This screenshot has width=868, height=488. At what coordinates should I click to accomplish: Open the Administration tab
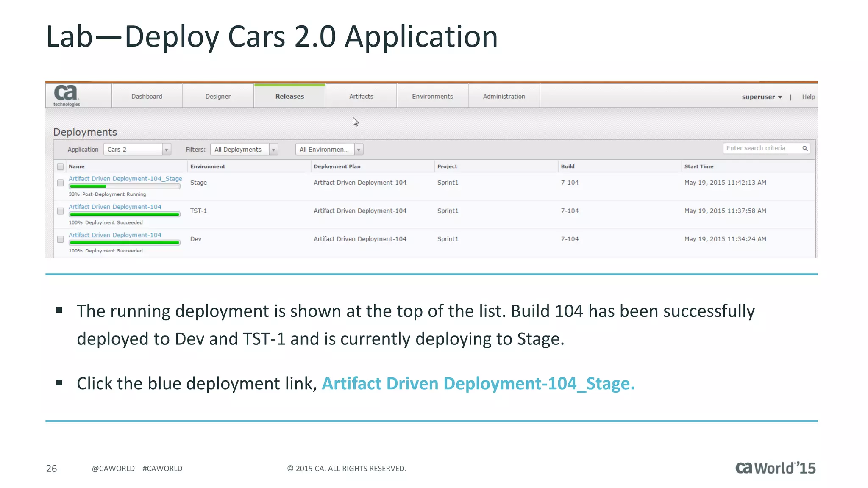point(504,96)
